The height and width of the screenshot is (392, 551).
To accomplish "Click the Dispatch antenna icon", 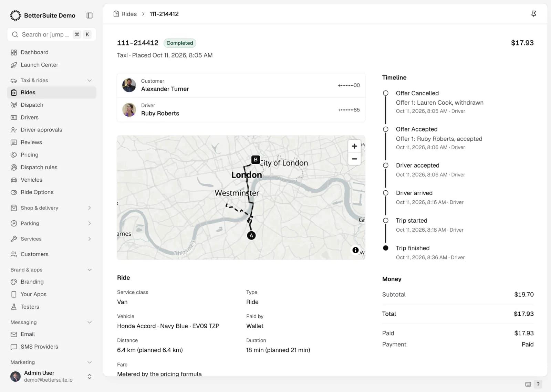I will pyautogui.click(x=14, y=105).
